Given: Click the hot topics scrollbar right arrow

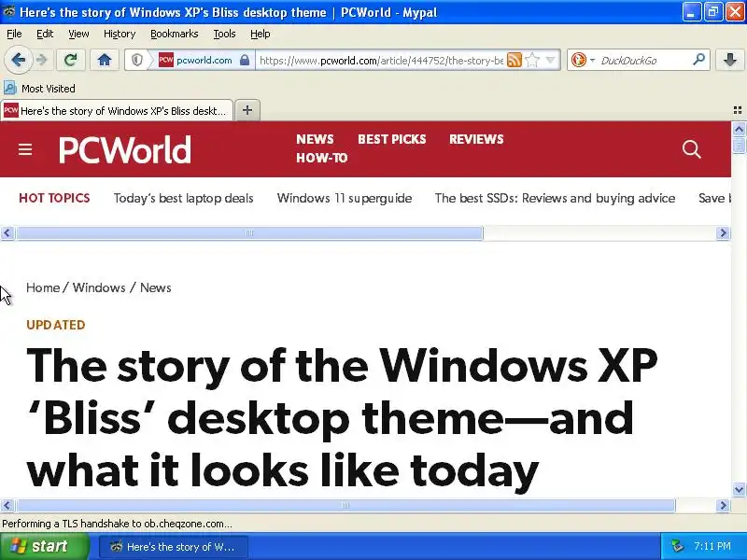Looking at the screenshot, I should pos(723,232).
